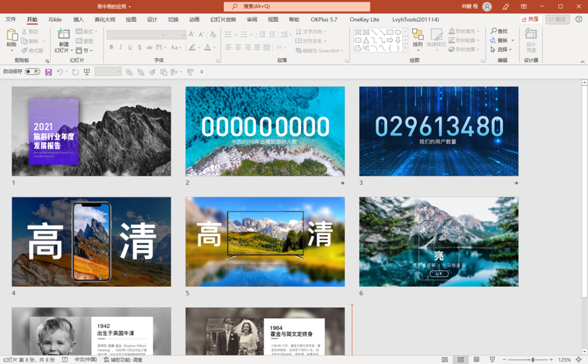Viewport: 588px width, 364px height.
Task: Toggle Bold formatting
Action: tap(112, 47)
